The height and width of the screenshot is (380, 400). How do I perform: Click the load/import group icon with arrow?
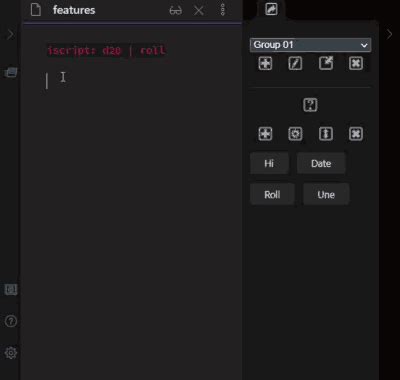click(326, 63)
